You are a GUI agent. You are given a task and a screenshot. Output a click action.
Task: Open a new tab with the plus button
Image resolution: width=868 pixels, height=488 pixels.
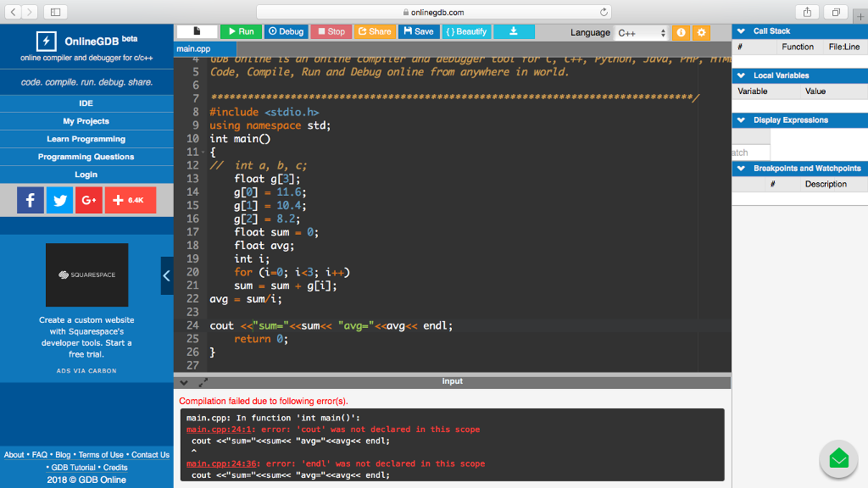(x=860, y=17)
